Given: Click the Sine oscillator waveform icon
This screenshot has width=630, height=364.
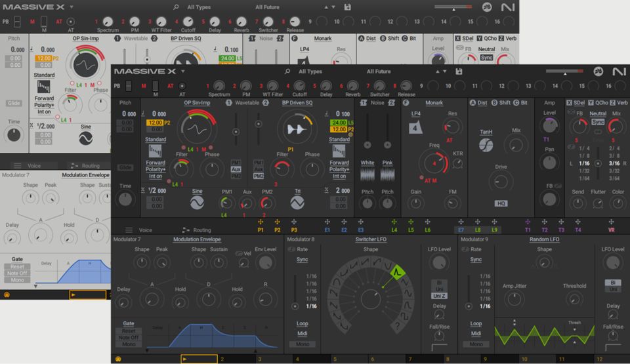Looking at the screenshot, I should 198,203.
